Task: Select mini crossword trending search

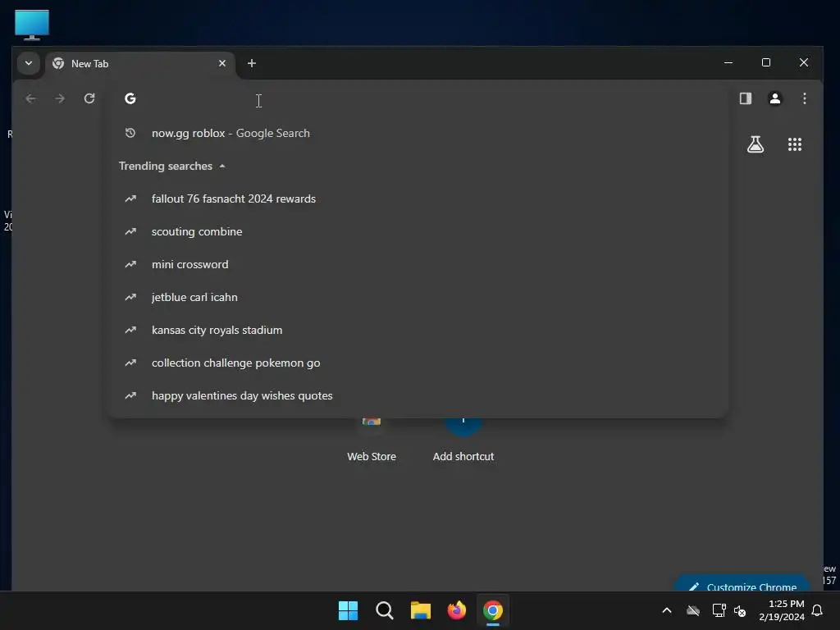Action: [x=418, y=264]
